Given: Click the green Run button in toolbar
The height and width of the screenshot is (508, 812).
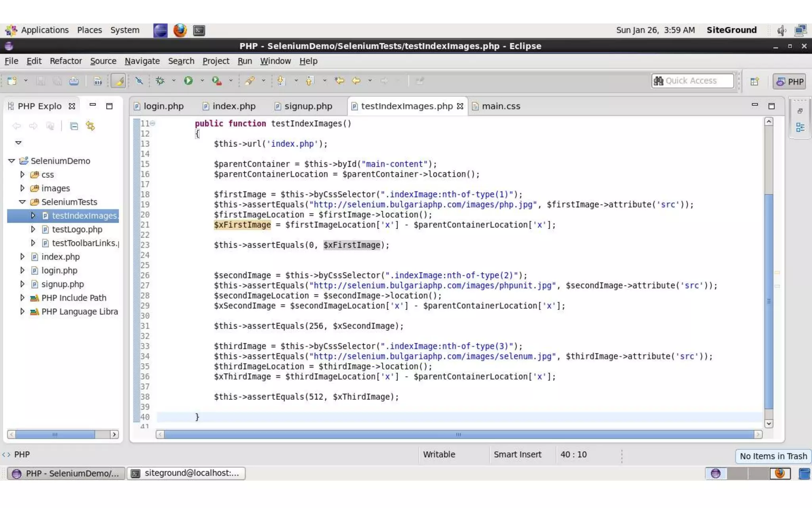Looking at the screenshot, I should click(188, 81).
